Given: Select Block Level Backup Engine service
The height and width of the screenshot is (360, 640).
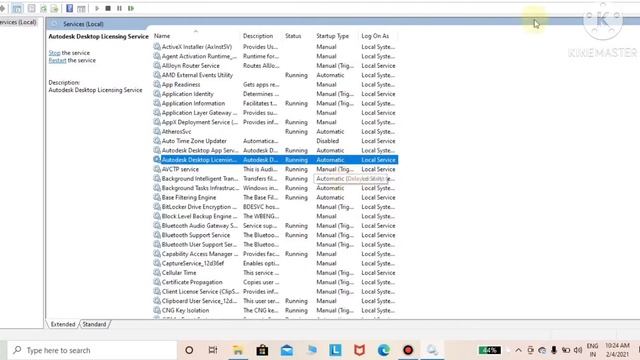Looking at the screenshot, I should point(275,216).
